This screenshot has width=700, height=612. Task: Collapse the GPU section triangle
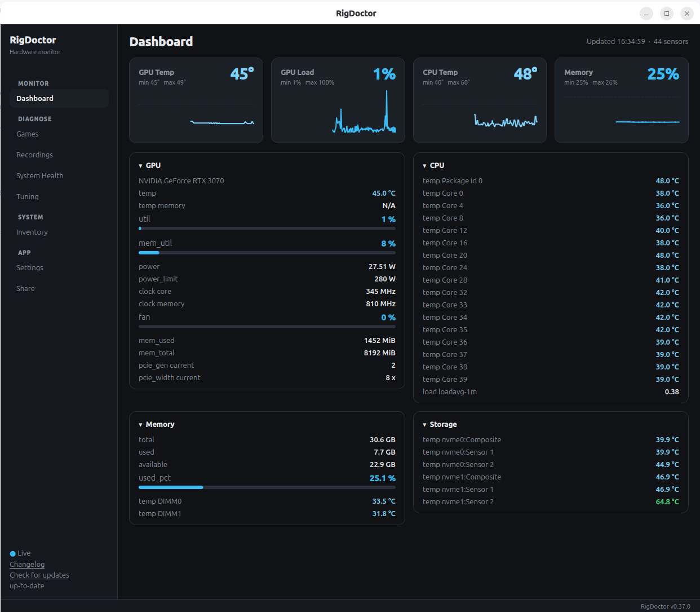pos(140,166)
